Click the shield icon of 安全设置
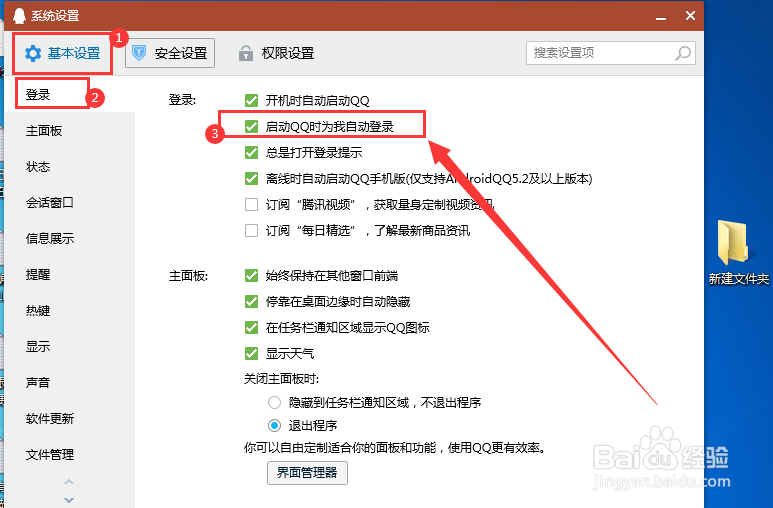This screenshot has width=773, height=508. point(139,52)
